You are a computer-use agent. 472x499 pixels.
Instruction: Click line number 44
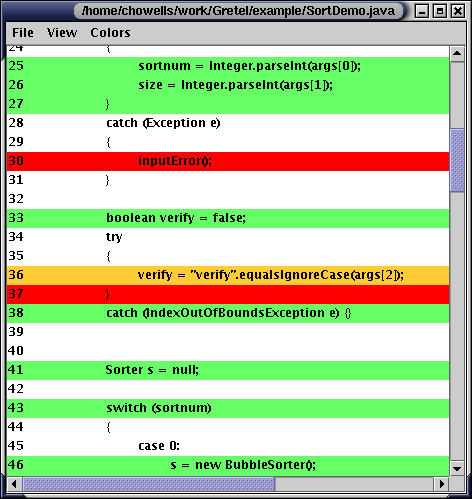(16, 427)
